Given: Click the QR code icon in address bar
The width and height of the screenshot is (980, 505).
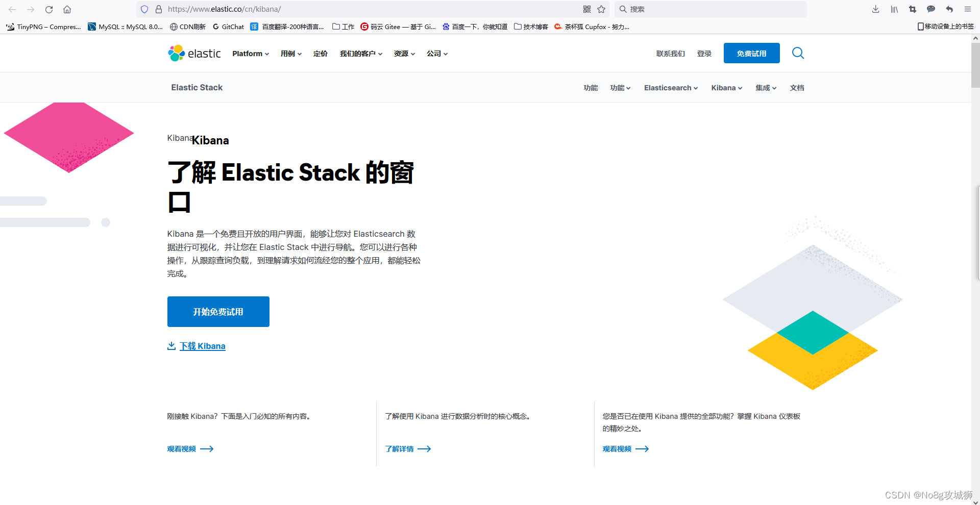Looking at the screenshot, I should tap(586, 9).
